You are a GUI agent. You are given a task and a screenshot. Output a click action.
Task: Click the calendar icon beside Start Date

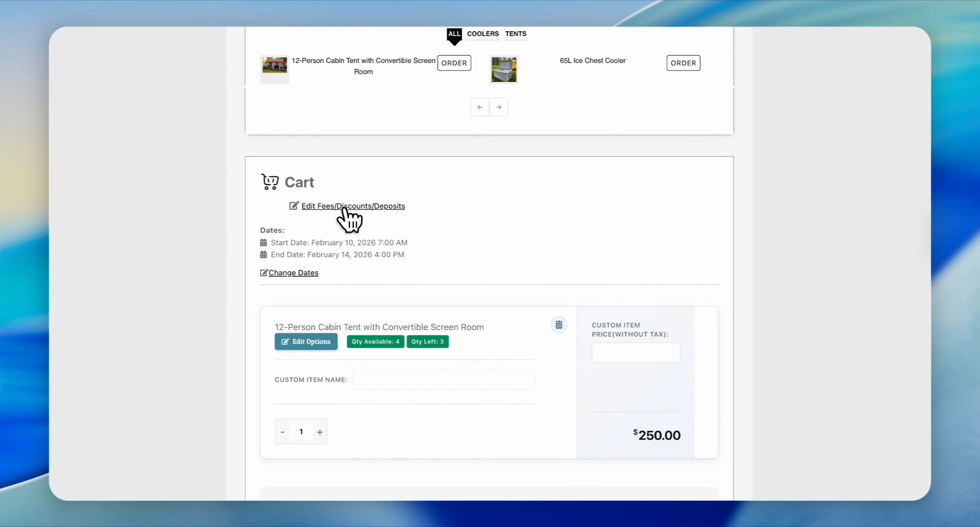pos(263,242)
